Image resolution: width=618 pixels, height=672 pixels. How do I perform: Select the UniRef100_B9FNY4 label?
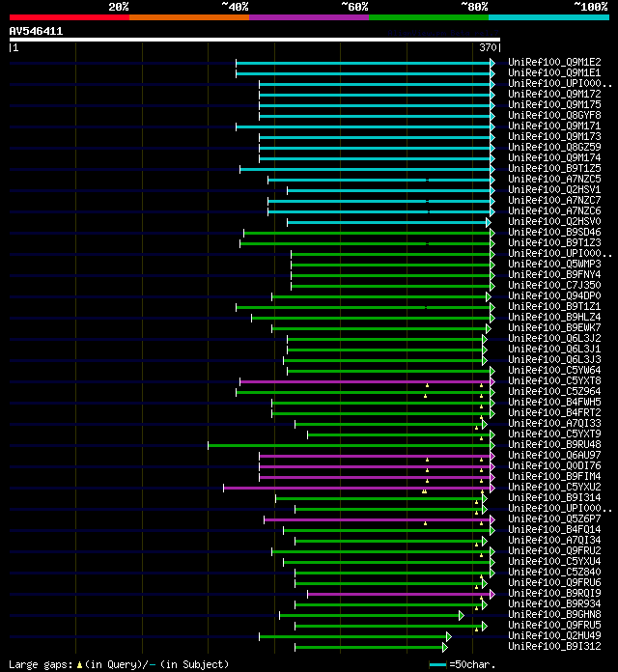[554, 275]
